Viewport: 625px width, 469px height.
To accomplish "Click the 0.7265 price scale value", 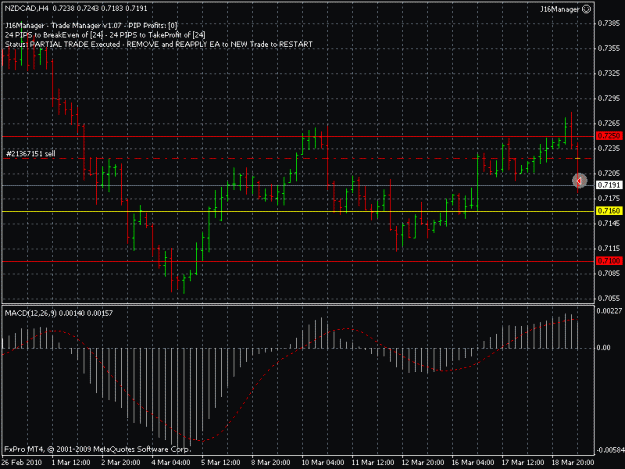I will pos(609,123).
